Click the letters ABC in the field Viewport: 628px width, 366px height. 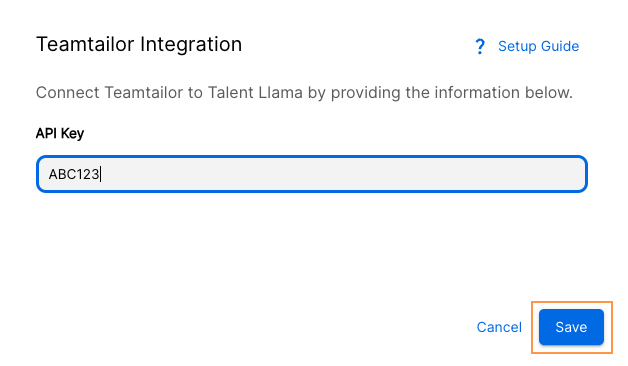pyautogui.click(x=63, y=174)
